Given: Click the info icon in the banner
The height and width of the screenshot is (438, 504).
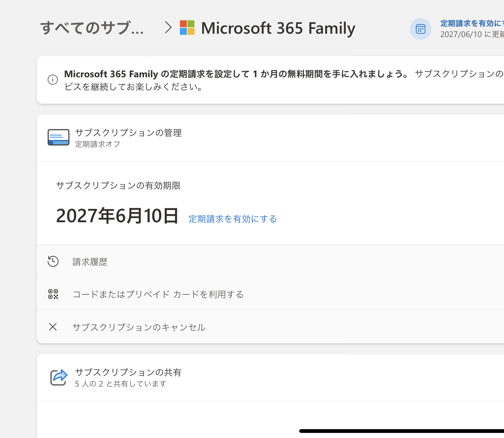Looking at the screenshot, I should (x=53, y=80).
